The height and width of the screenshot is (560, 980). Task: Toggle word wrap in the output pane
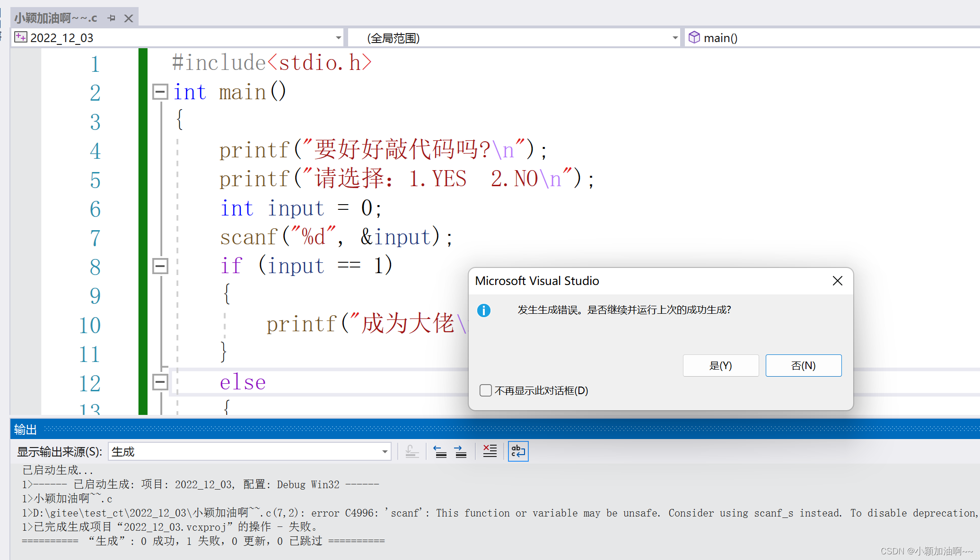tap(518, 452)
